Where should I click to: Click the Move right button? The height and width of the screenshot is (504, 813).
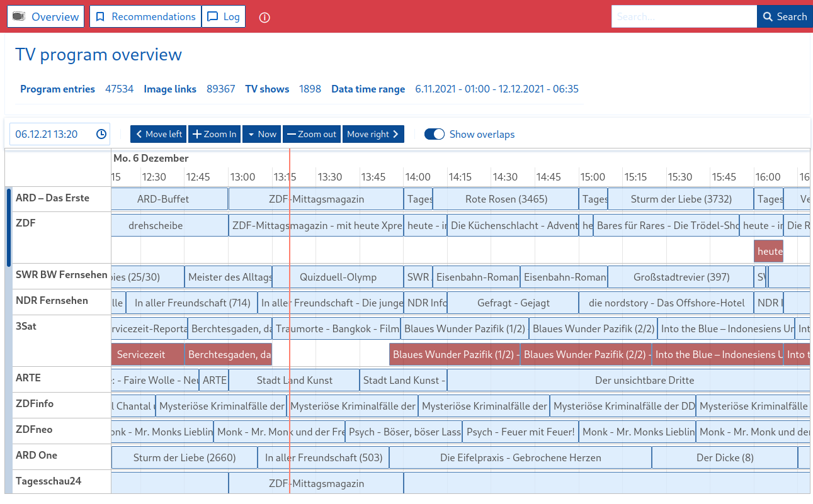point(373,134)
